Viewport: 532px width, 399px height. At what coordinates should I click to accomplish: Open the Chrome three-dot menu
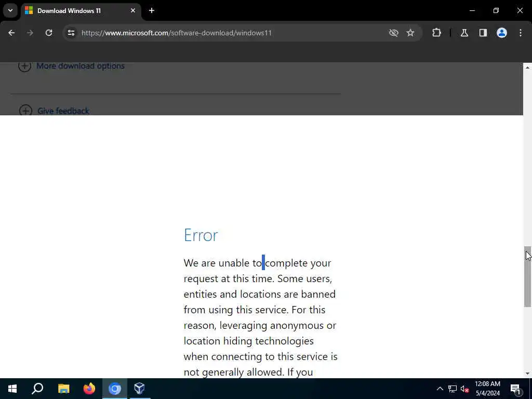click(x=521, y=33)
